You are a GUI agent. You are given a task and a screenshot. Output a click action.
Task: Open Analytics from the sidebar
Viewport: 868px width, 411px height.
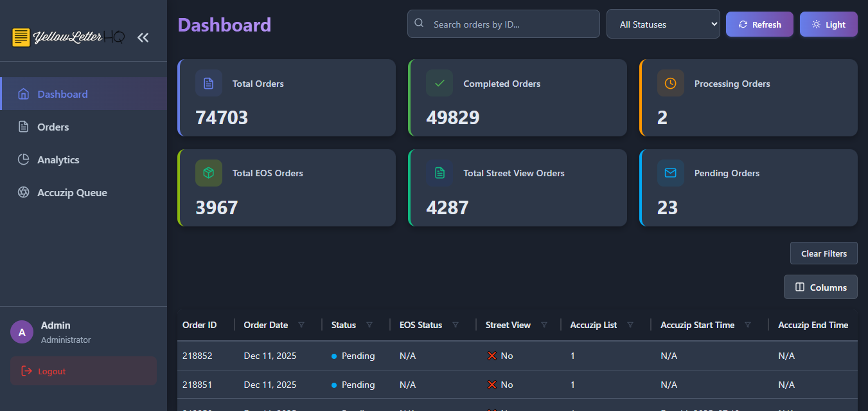click(x=58, y=160)
